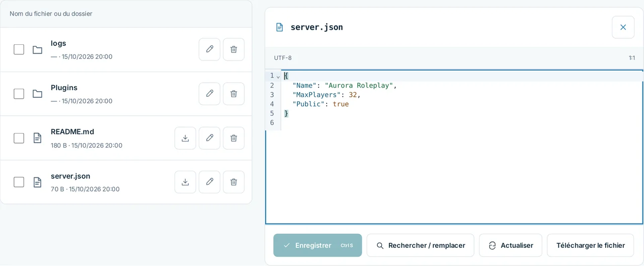Open the logs folder by its name

(58, 43)
